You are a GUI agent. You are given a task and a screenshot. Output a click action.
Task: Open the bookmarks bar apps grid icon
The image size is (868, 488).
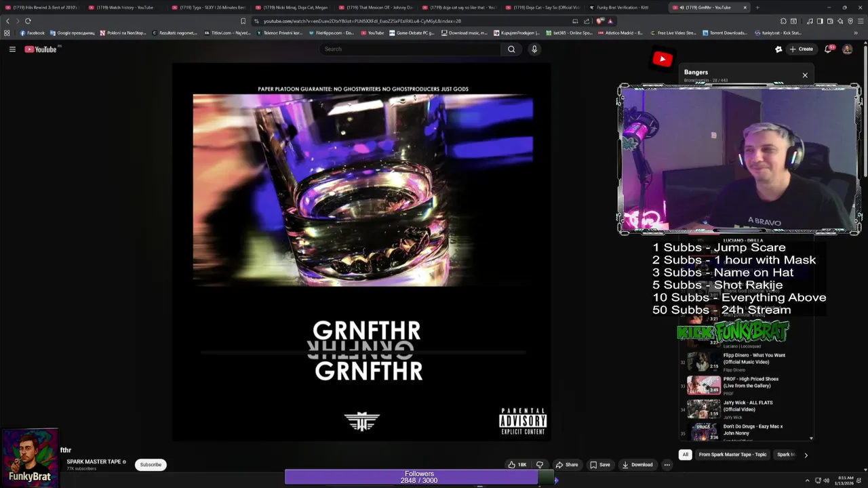(7, 33)
